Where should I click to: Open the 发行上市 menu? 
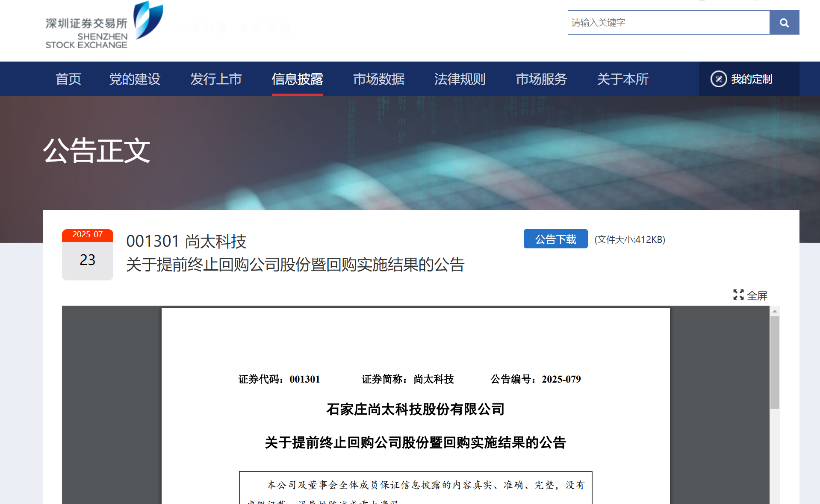(216, 79)
